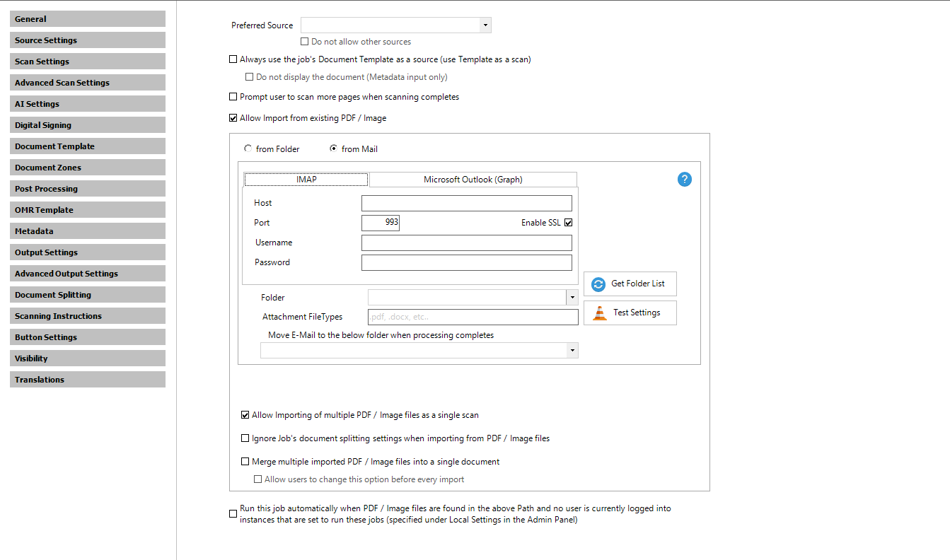Open the Visibility section
The width and height of the screenshot is (950, 560).
88,358
